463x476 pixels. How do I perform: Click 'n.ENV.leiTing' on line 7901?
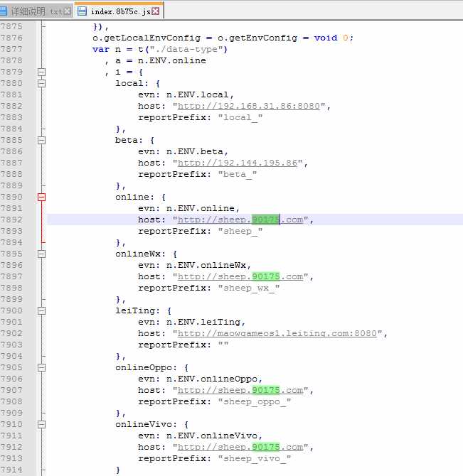tap(203, 322)
